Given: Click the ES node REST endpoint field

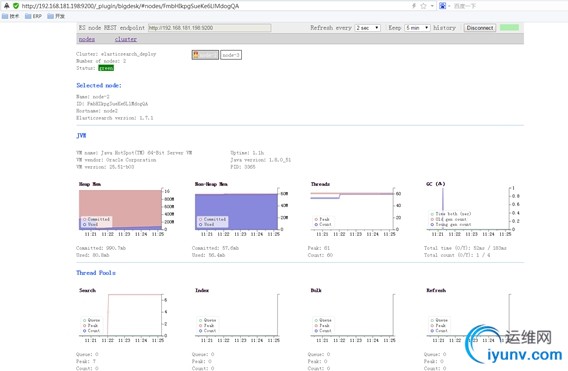Looking at the screenshot, I should (x=209, y=28).
